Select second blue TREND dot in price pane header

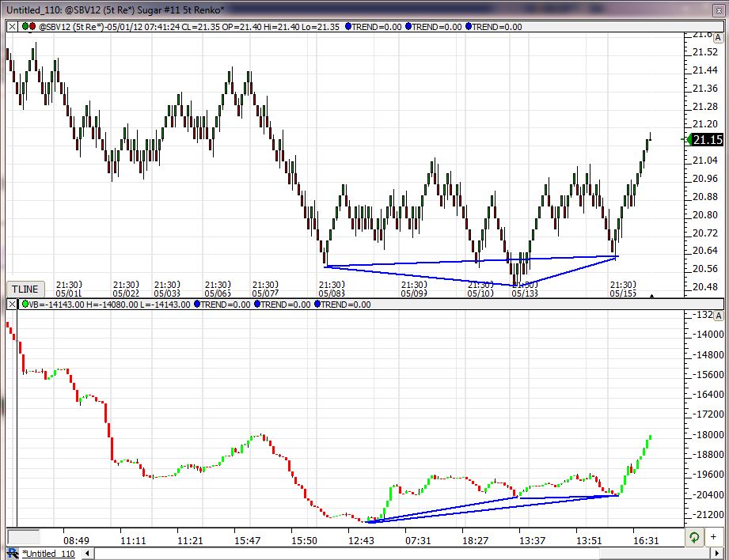(408, 26)
